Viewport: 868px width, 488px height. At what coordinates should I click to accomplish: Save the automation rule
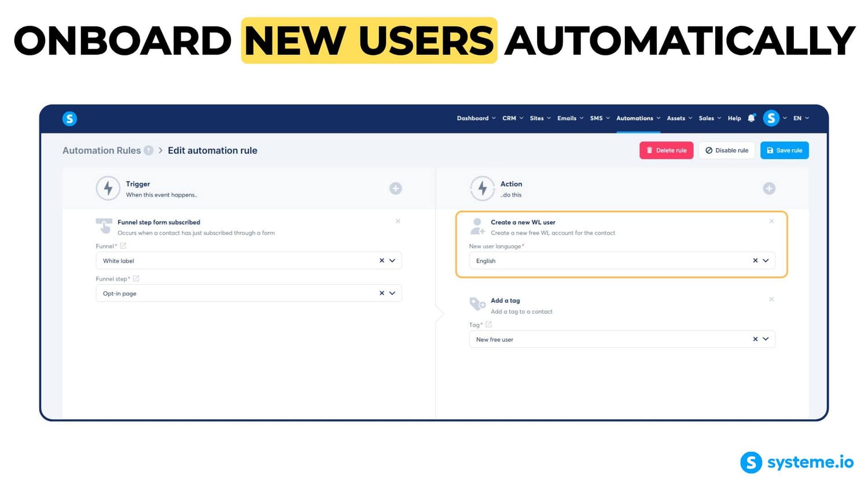coord(785,150)
